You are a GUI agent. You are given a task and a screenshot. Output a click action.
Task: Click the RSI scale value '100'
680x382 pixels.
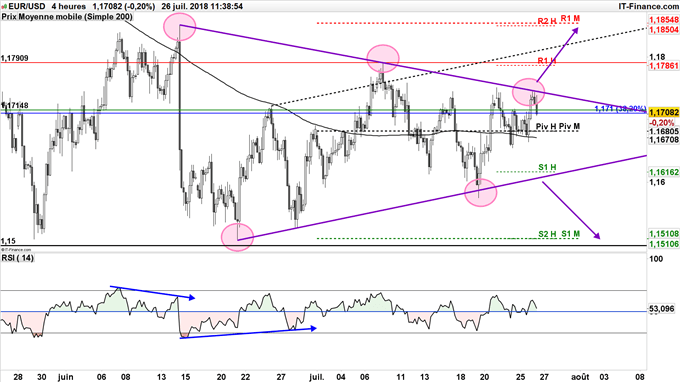pyautogui.click(x=657, y=259)
